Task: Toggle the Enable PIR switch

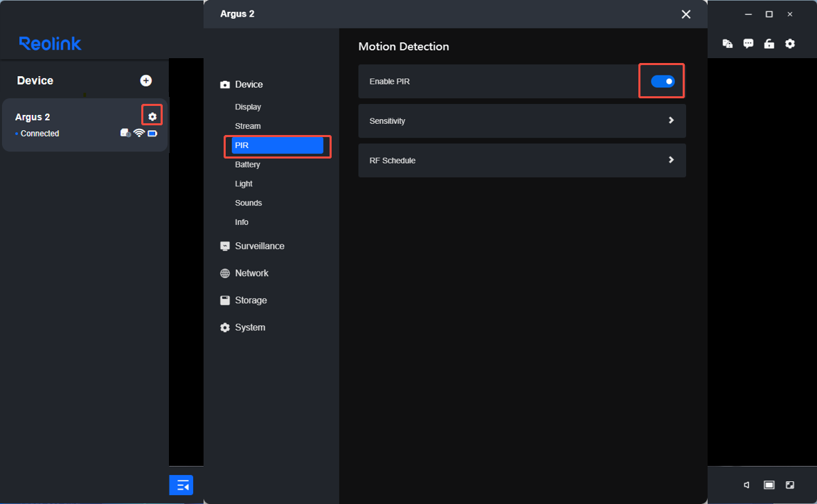Action: coord(663,81)
